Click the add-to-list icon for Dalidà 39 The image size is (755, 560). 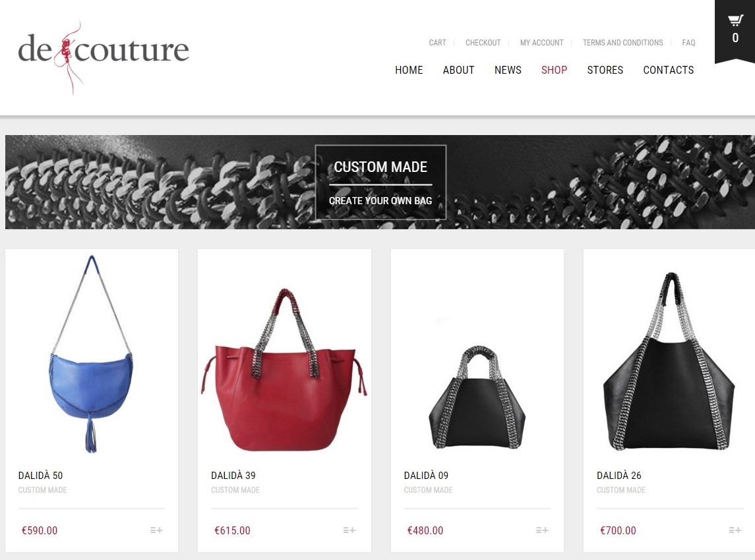pos(349,530)
